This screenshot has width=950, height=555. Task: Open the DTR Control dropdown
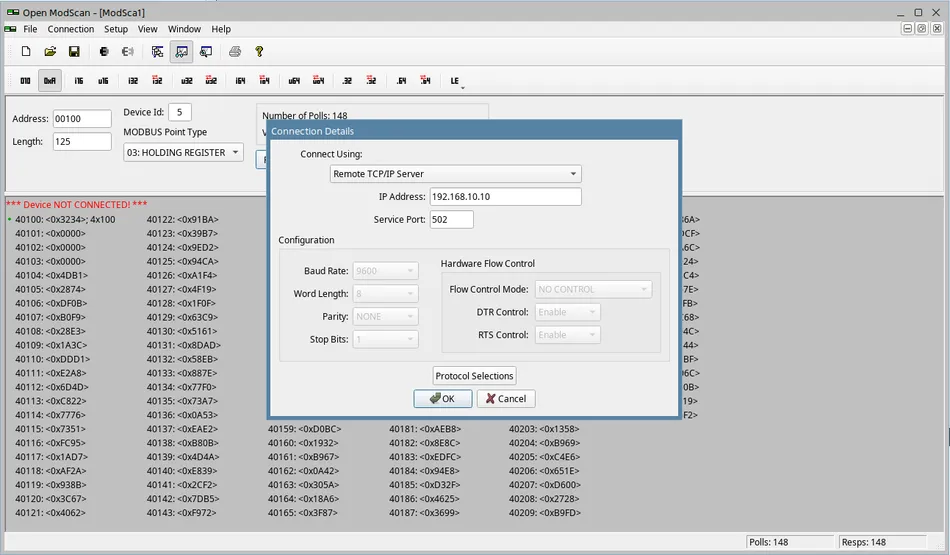[568, 312]
